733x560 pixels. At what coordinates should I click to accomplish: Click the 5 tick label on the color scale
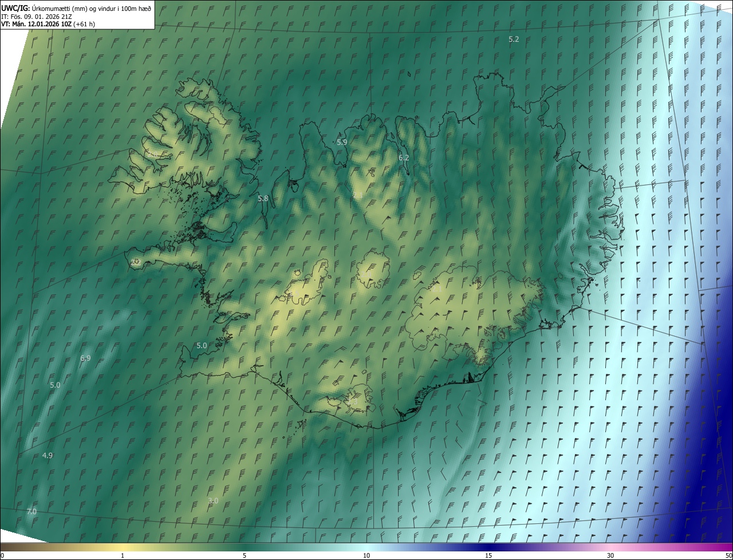tap(245, 555)
